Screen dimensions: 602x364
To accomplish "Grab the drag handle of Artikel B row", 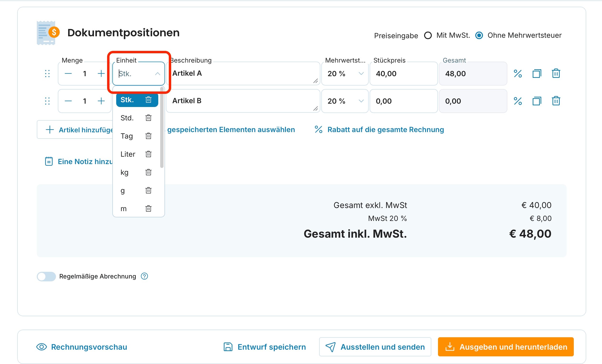I will pos(47,101).
